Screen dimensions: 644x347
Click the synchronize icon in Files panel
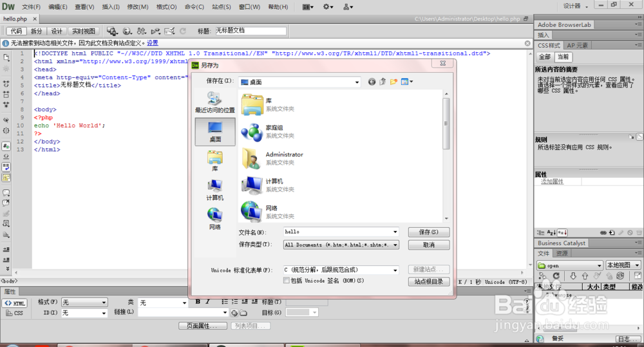[x=620, y=276]
